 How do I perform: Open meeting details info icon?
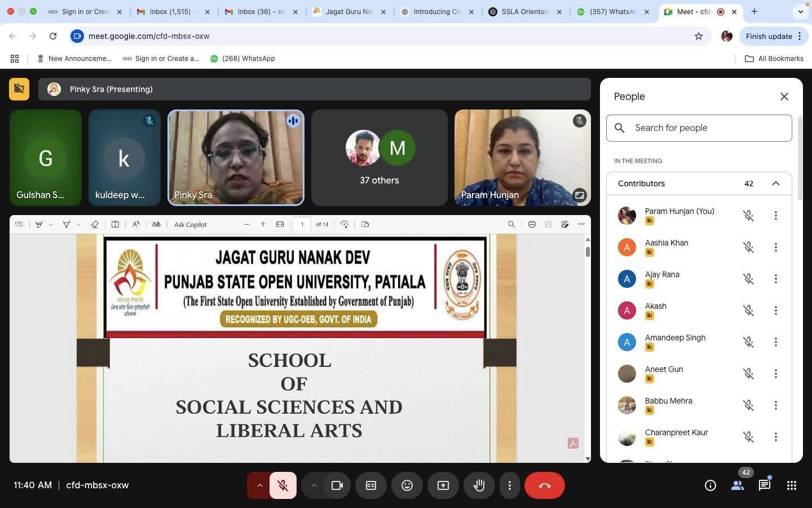(x=710, y=485)
